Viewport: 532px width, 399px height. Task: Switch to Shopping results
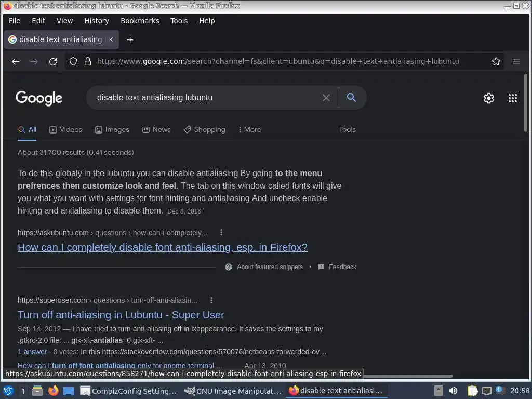tap(205, 129)
